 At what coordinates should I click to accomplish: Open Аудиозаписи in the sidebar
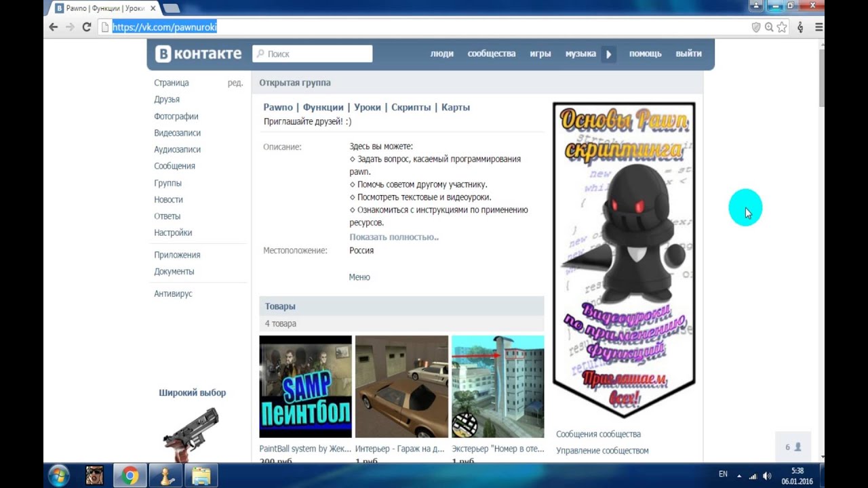click(x=178, y=150)
